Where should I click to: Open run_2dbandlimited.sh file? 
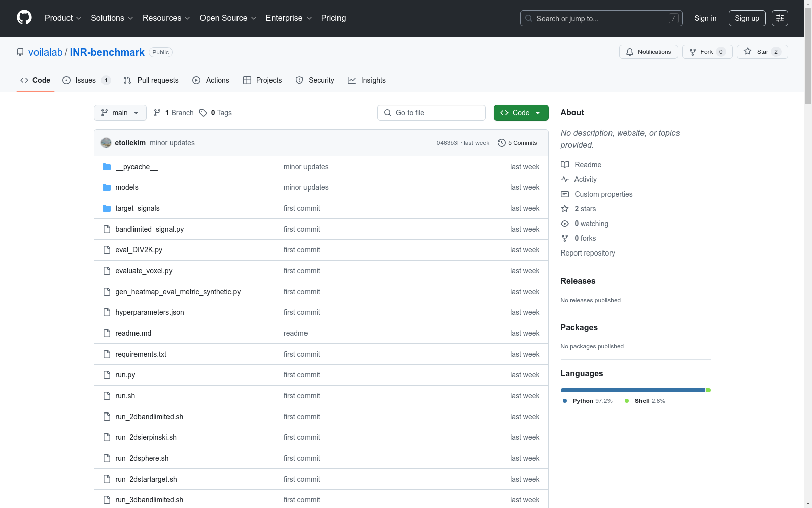point(149,417)
